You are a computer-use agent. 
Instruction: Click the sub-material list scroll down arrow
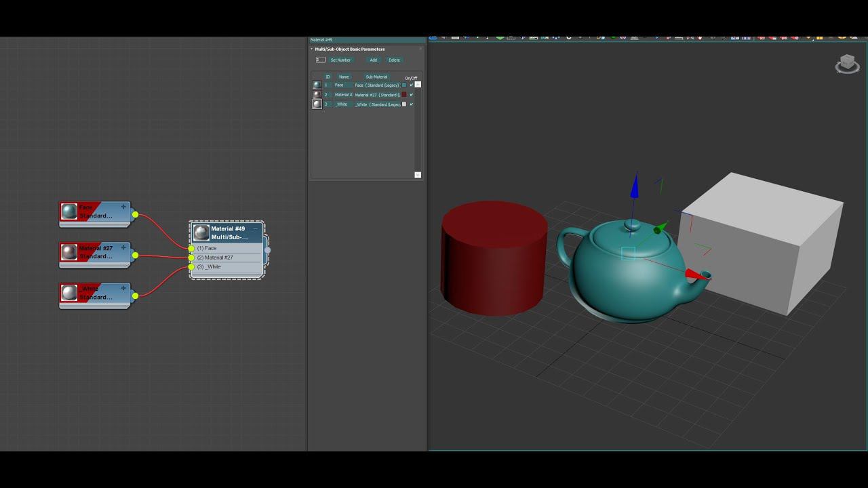click(x=418, y=175)
